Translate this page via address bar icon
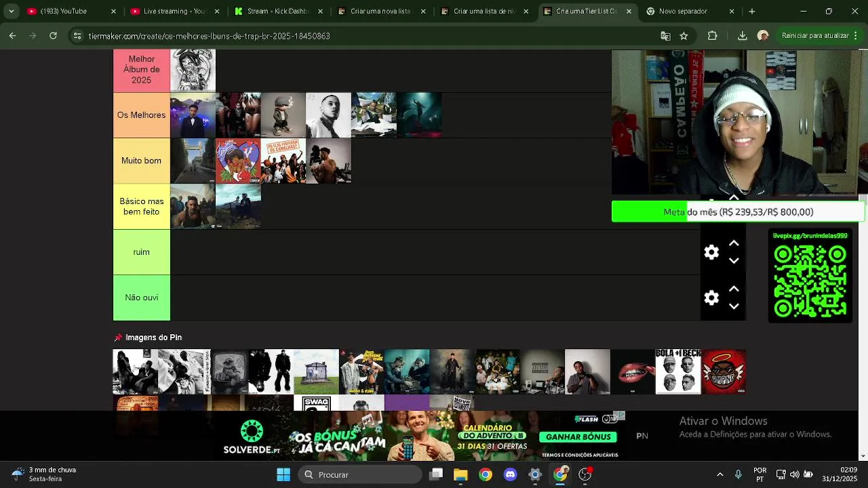 665,36
